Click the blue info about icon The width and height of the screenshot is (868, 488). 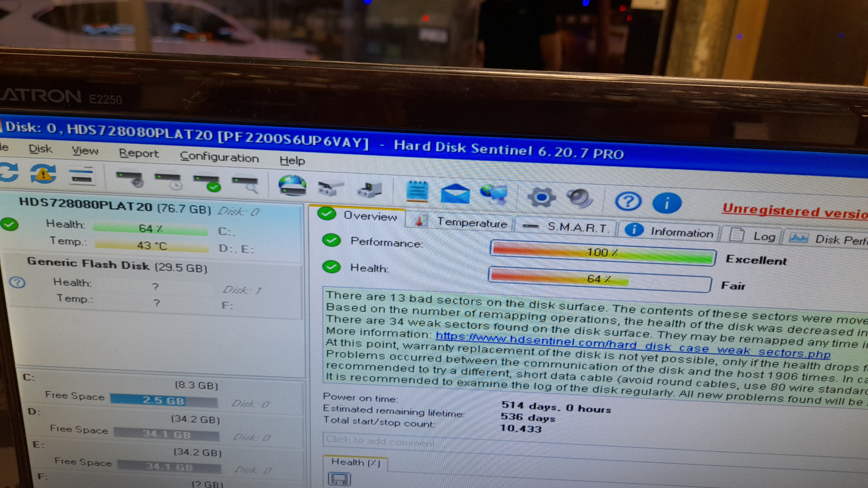tap(667, 203)
